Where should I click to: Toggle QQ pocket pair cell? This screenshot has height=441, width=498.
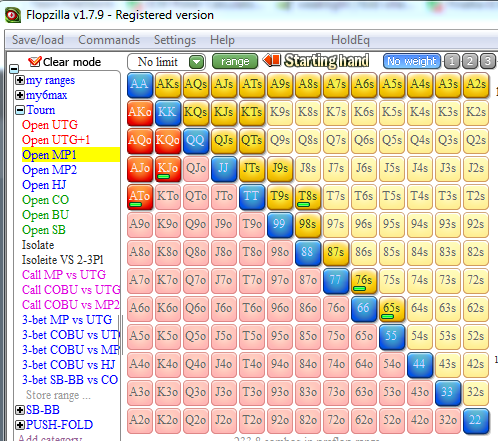[196, 141]
